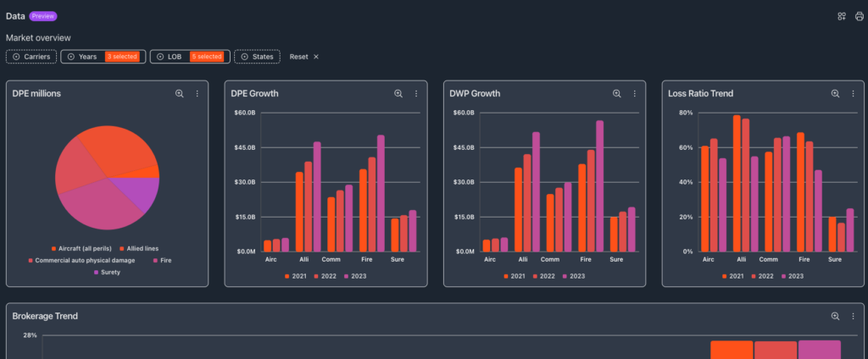Open DWP Growth chart options menu
This screenshot has height=359, width=868.
point(634,93)
